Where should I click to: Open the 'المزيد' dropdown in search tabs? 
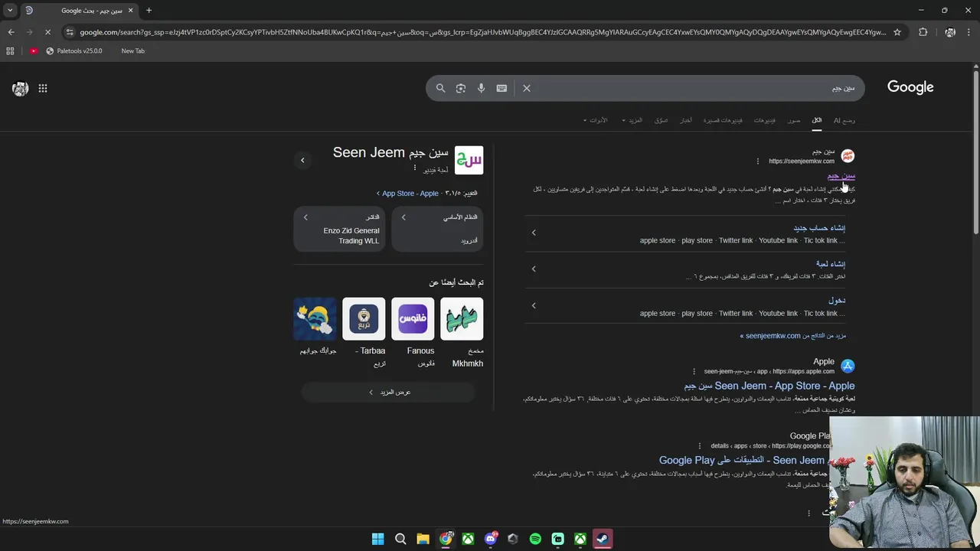pos(632,120)
